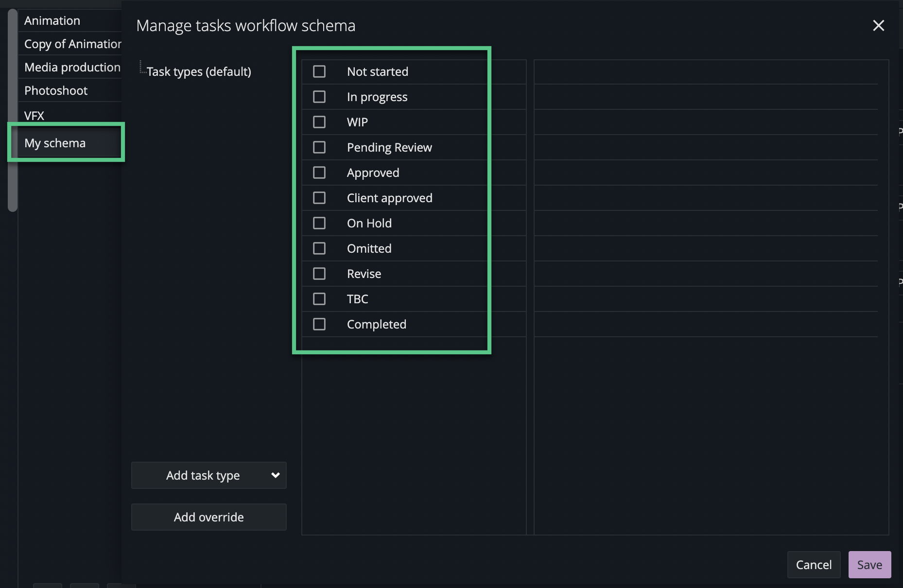Toggle the Client approved checkbox
Image resolution: width=903 pixels, height=588 pixels.
point(319,198)
